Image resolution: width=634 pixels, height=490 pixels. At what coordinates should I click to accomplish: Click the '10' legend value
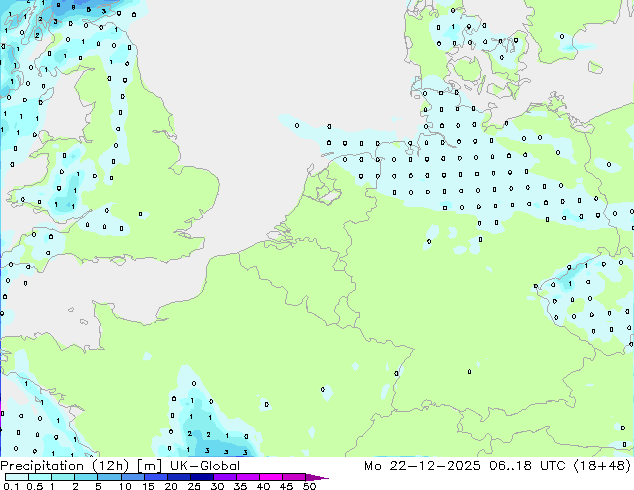click(125, 486)
